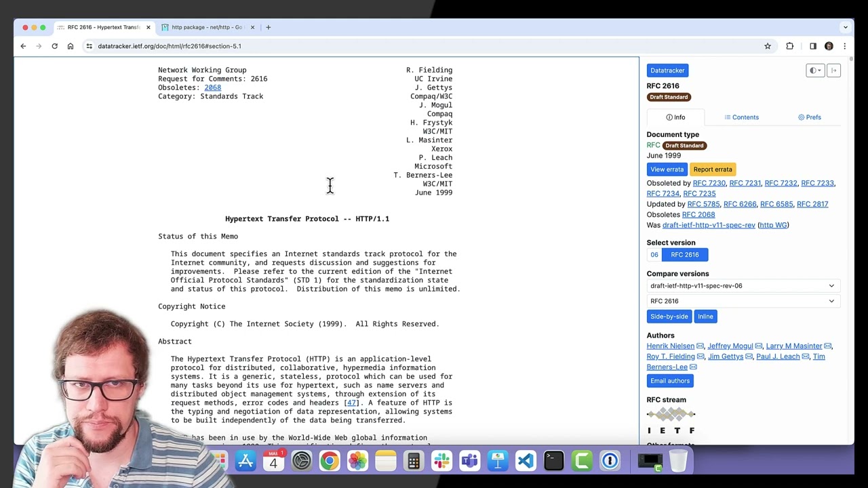Open the Jeffrey Mogul author link
This screenshot has height=488, width=868.
[730, 346]
